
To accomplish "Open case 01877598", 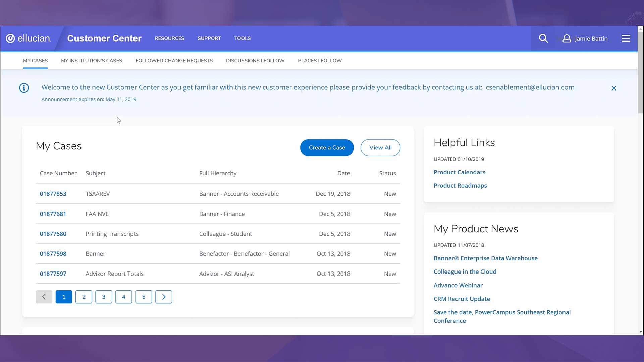I will tap(53, 254).
